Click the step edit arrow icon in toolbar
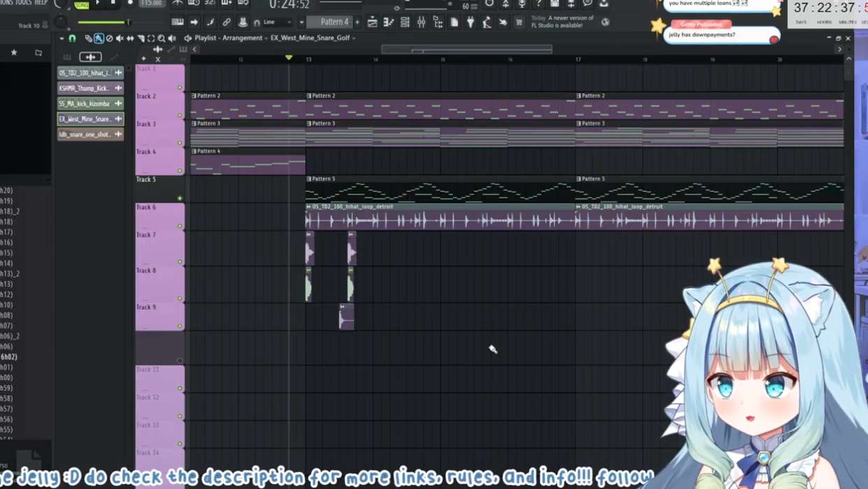The width and height of the screenshot is (868, 489). pyautogui.click(x=194, y=22)
